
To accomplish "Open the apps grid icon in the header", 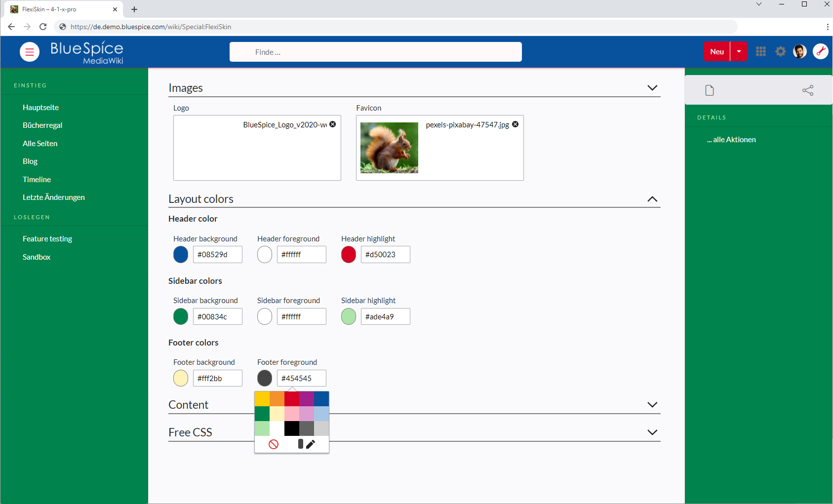I will click(761, 51).
